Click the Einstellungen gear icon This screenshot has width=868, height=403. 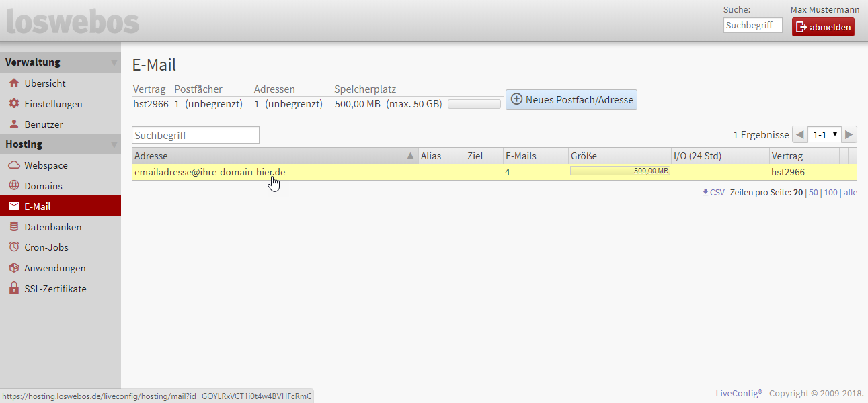13,104
